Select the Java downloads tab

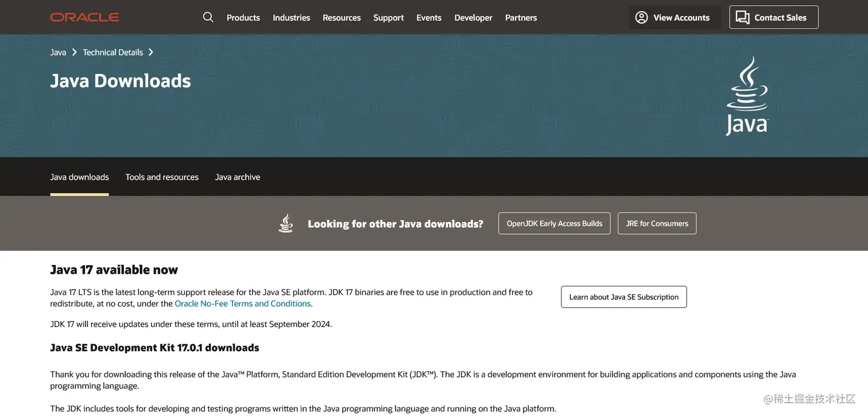79,177
